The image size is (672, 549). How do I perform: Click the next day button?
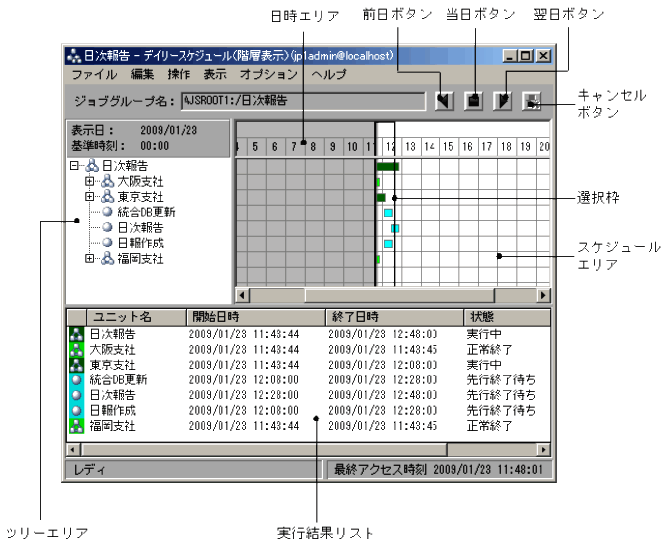[503, 101]
